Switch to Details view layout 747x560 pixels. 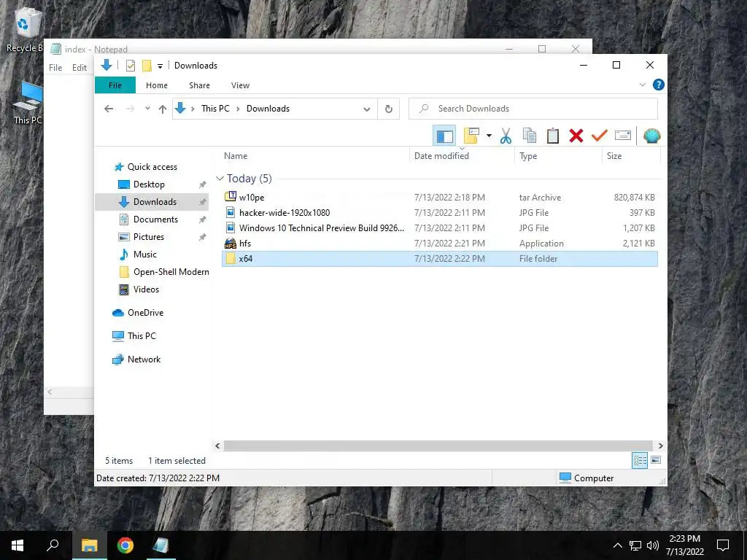click(640, 461)
